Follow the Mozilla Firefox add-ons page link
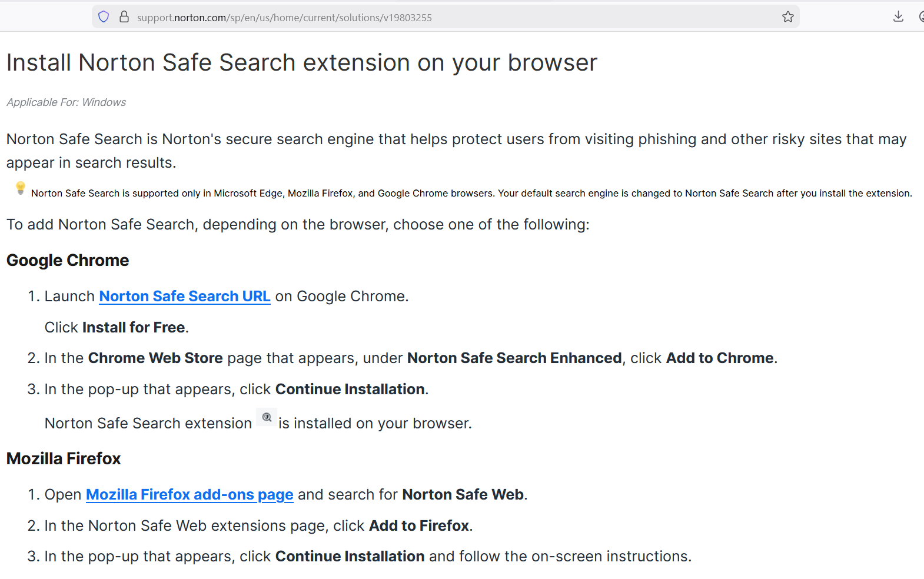Viewport: 924px width, 579px height. point(190,494)
